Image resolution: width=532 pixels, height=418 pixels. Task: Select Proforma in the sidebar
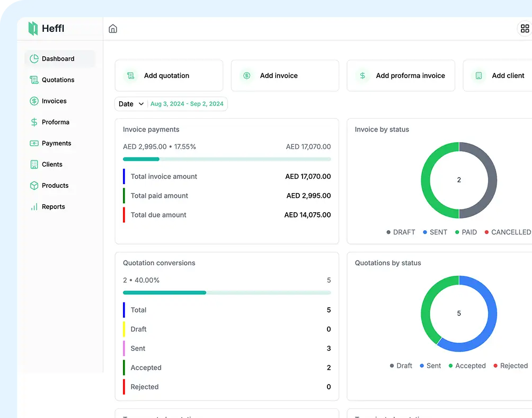[x=60, y=122]
